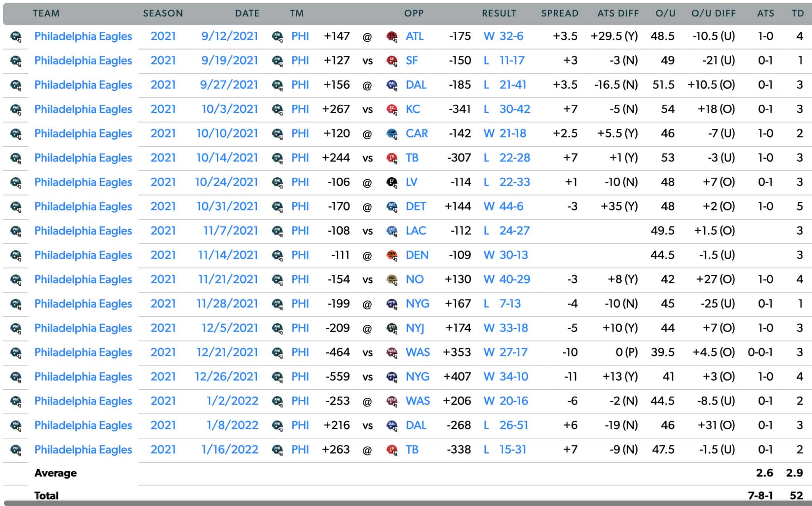Screen dimensions: 812x506
Task: Click NYG helmet icon in 11/28/2021 row
Action: click(392, 304)
